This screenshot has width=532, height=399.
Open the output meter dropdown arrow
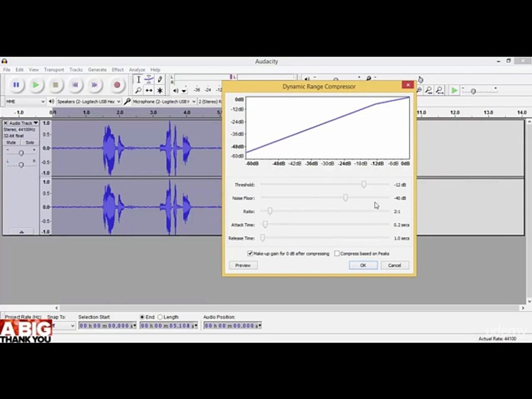[184, 91]
